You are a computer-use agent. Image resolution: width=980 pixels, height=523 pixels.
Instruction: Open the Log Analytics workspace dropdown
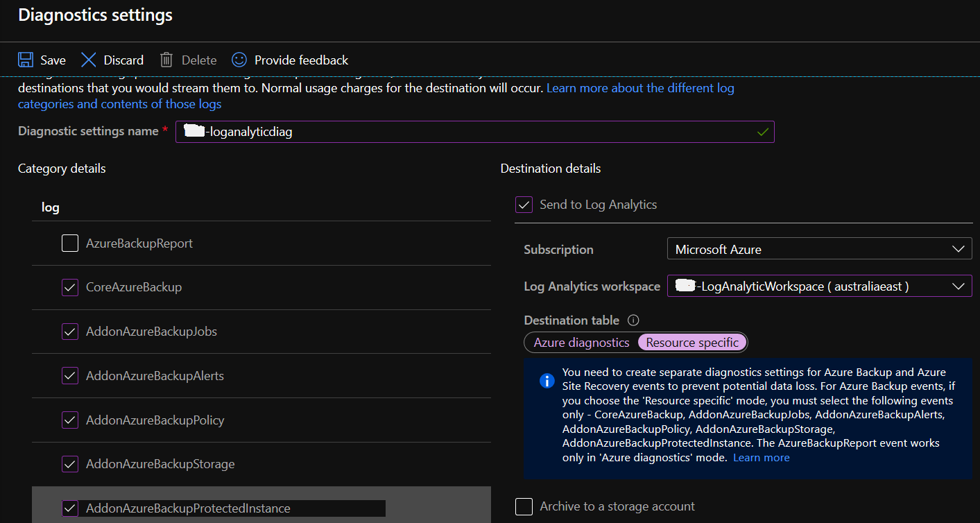tap(958, 286)
